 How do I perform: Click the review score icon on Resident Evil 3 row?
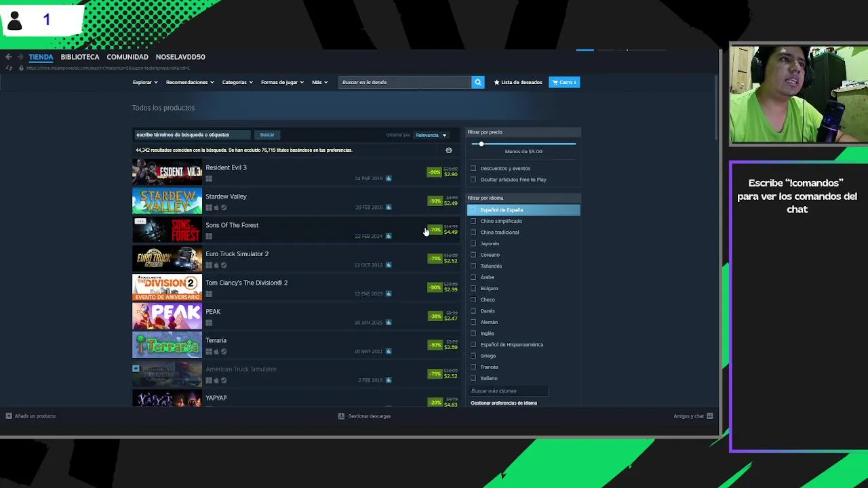pyautogui.click(x=389, y=178)
